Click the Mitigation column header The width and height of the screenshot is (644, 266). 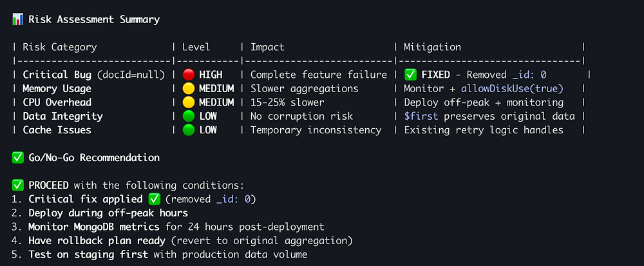coord(432,47)
